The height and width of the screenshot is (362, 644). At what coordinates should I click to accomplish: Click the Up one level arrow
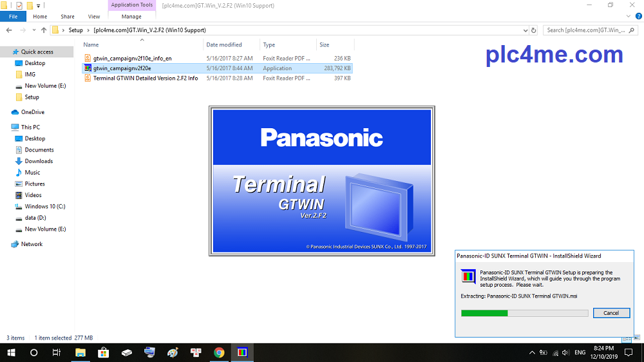44,30
